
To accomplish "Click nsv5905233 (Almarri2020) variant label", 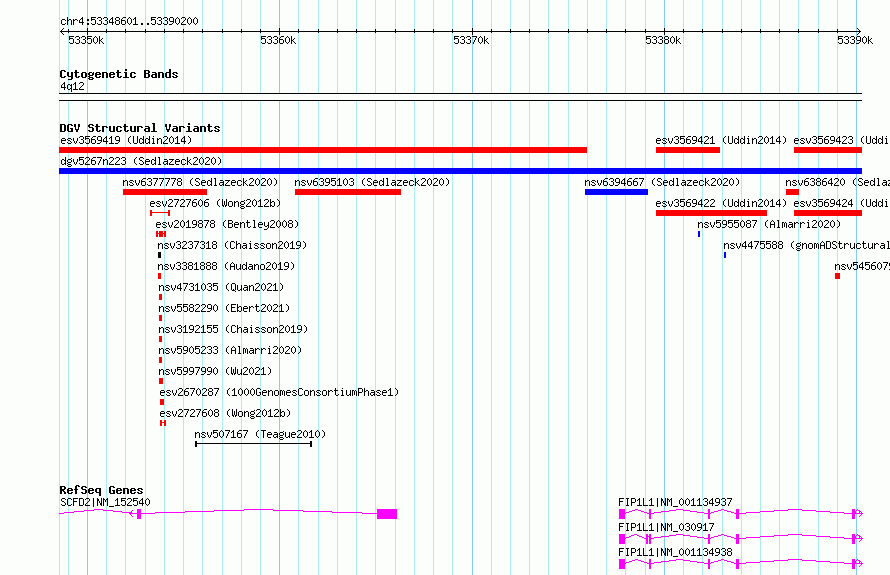I will (x=230, y=350).
